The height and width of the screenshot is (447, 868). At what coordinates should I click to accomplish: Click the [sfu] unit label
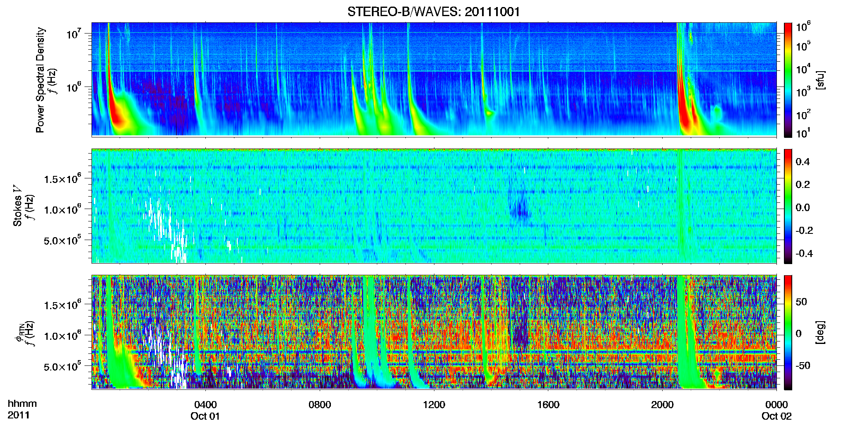pos(820,80)
